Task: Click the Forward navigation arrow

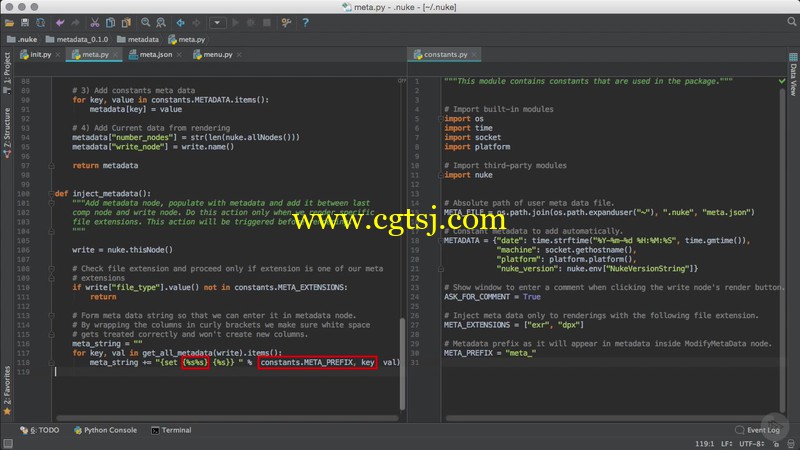Action: pyautogui.click(x=196, y=22)
